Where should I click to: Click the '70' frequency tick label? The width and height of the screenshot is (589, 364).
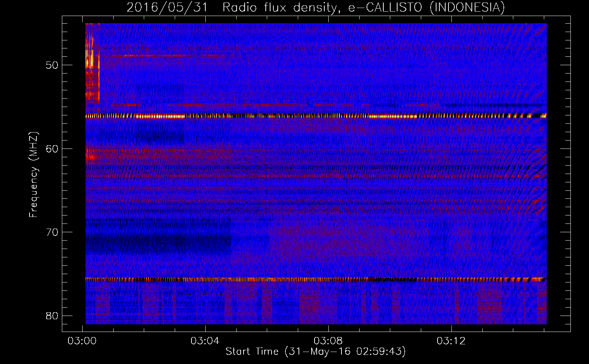[x=52, y=232]
